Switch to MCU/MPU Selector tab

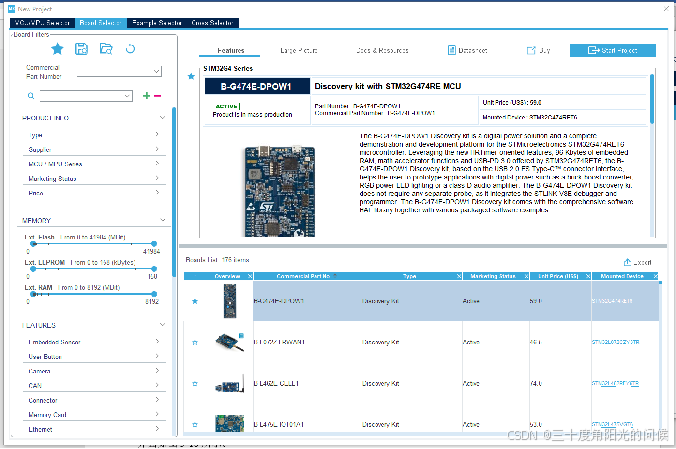pyautogui.click(x=42, y=23)
